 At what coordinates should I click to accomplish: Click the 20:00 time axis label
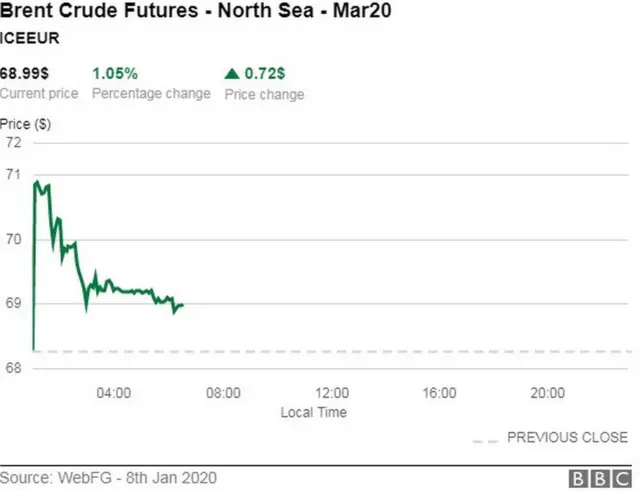tap(547, 393)
